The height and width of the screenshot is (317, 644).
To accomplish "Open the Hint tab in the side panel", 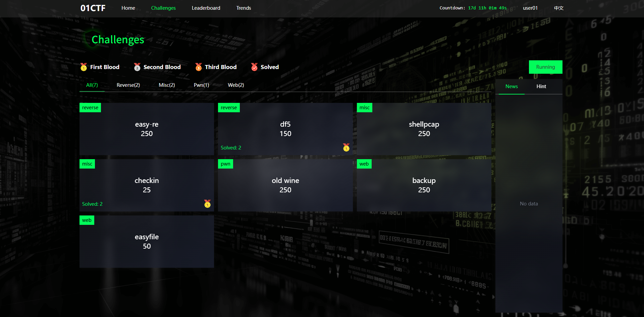I will 541,86.
